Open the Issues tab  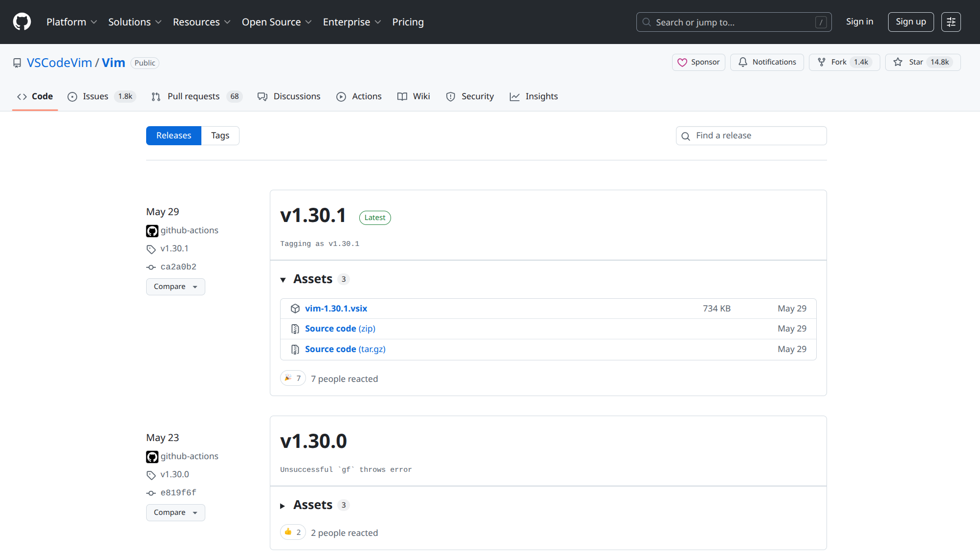coord(95,96)
